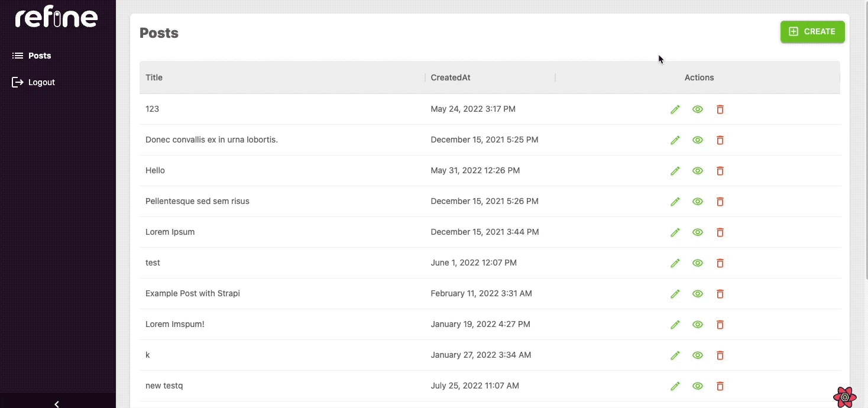868x408 pixels.
Task: Choose Logout from the sidebar
Action: (41, 82)
